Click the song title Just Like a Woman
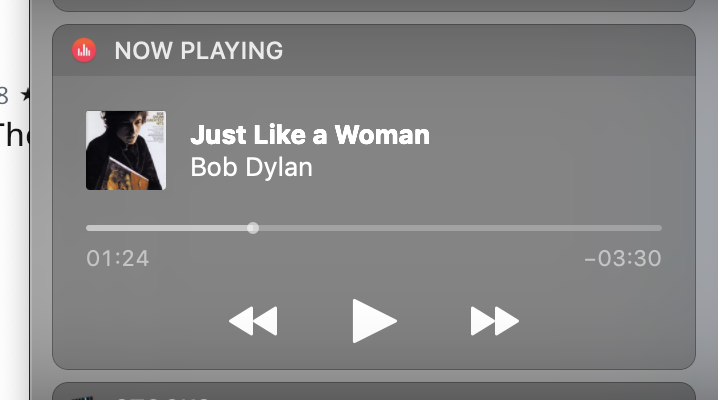 pos(310,135)
